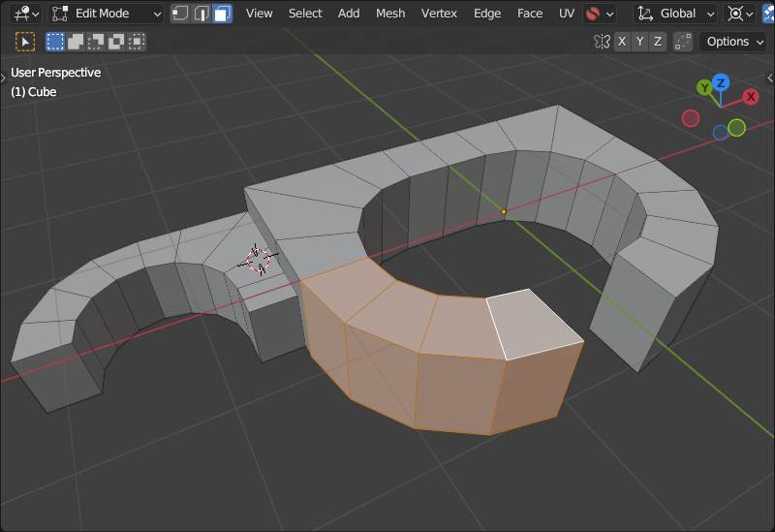Open the Mesh menu
Viewport: 775px width, 532px height.
coord(390,14)
